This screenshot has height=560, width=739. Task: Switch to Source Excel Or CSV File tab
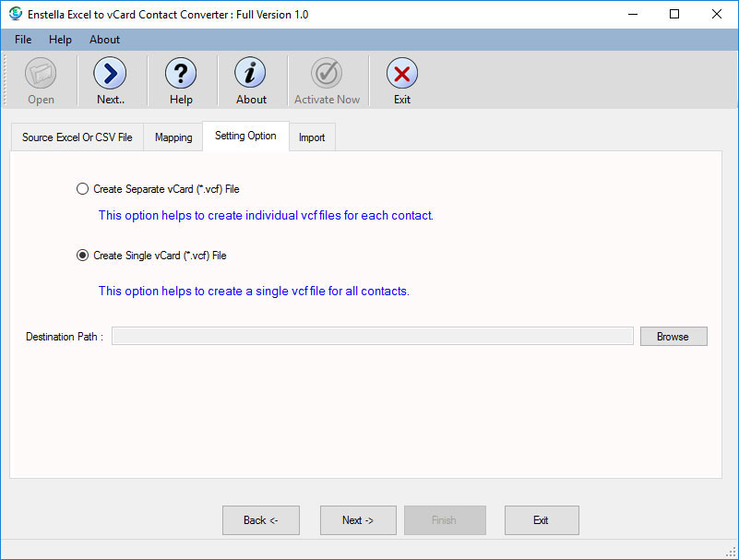coord(77,137)
